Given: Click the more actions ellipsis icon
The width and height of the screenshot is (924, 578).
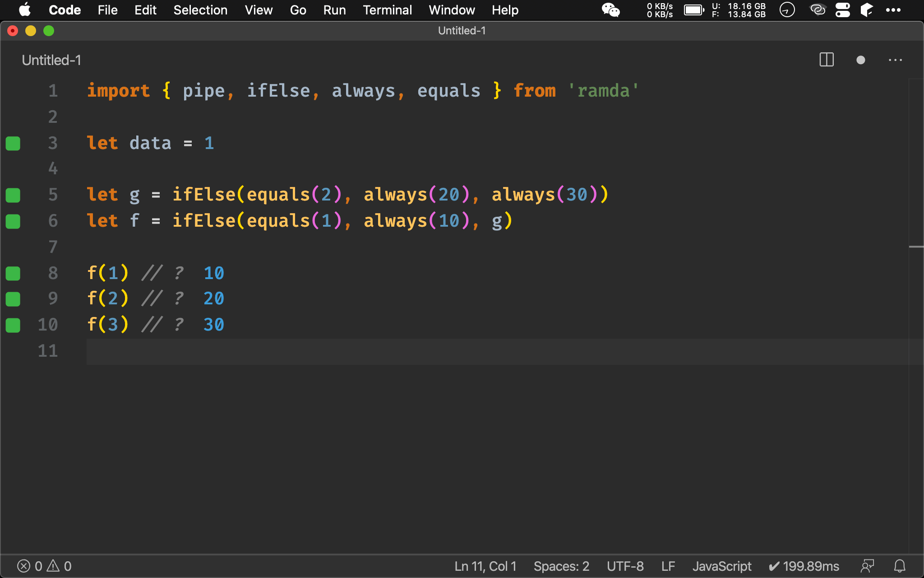Looking at the screenshot, I should point(896,60).
